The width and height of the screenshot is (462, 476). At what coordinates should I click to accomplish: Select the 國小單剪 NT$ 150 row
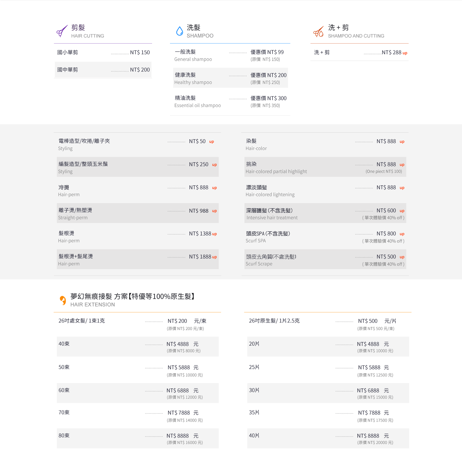point(103,53)
